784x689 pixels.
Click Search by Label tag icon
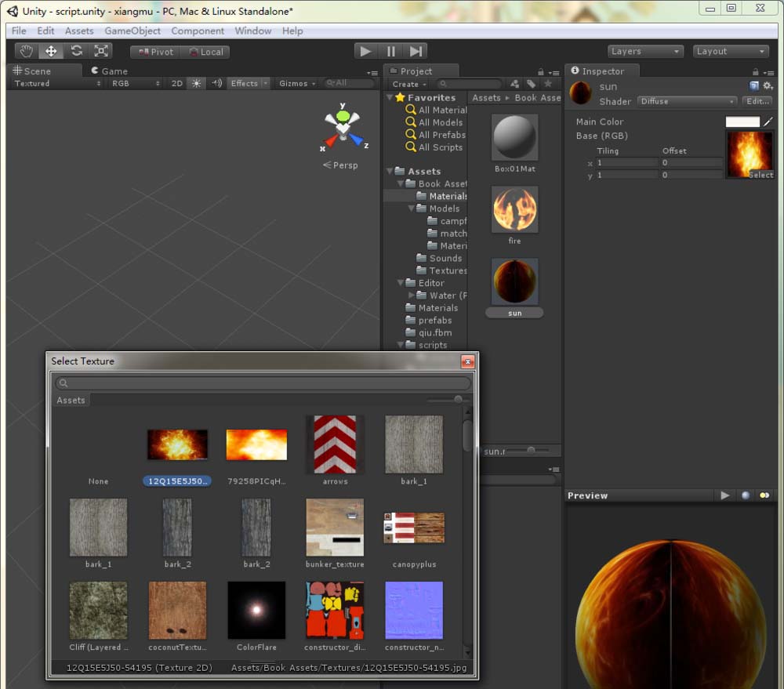[531, 84]
